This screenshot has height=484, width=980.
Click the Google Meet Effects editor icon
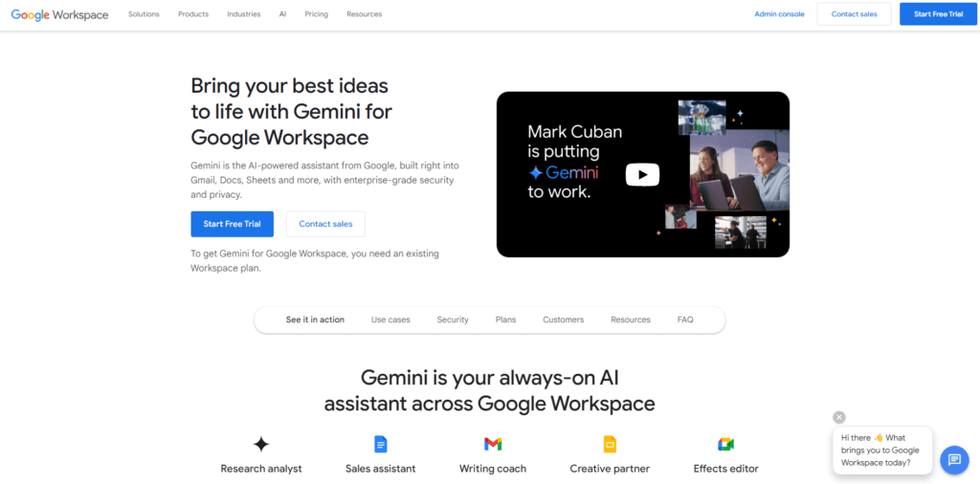point(725,445)
